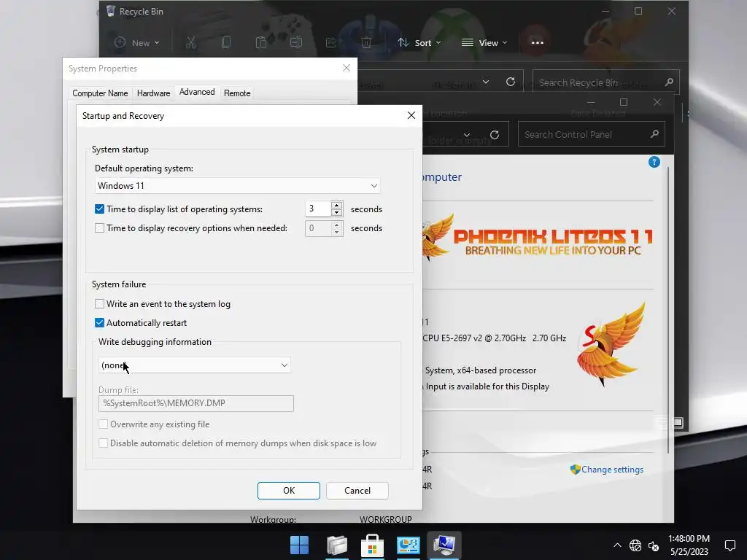Open the Write debugging information dropdown
747x560 pixels.
coord(194,365)
